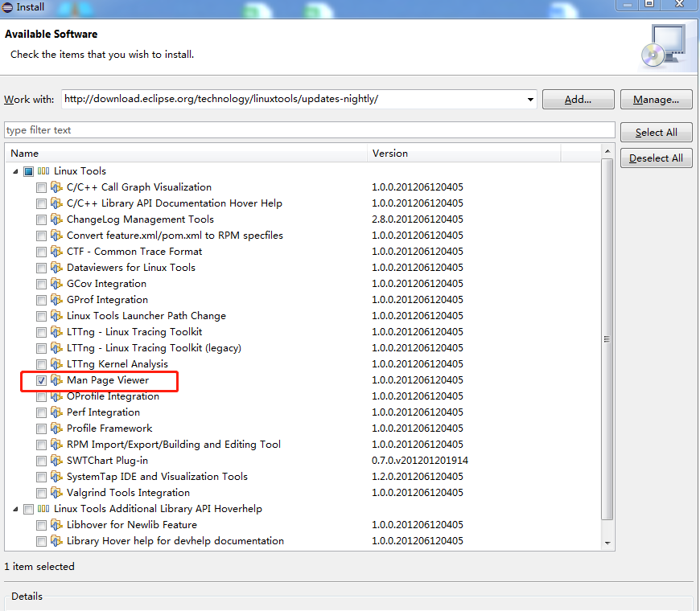This screenshot has width=700, height=611.
Task: Click version 0.7.0.v201201201914 cell
Action: pos(420,460)
